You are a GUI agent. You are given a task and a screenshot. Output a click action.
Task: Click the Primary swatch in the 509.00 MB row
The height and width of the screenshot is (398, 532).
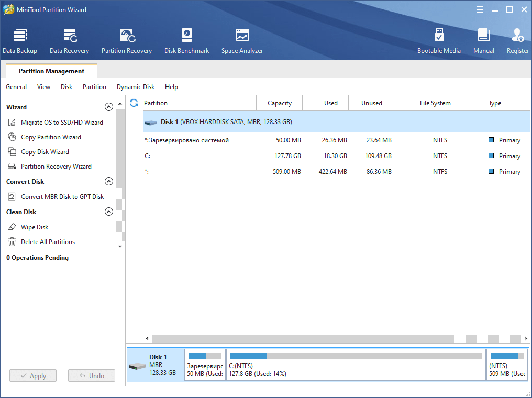pyautogui.click(x=491, y=171)
